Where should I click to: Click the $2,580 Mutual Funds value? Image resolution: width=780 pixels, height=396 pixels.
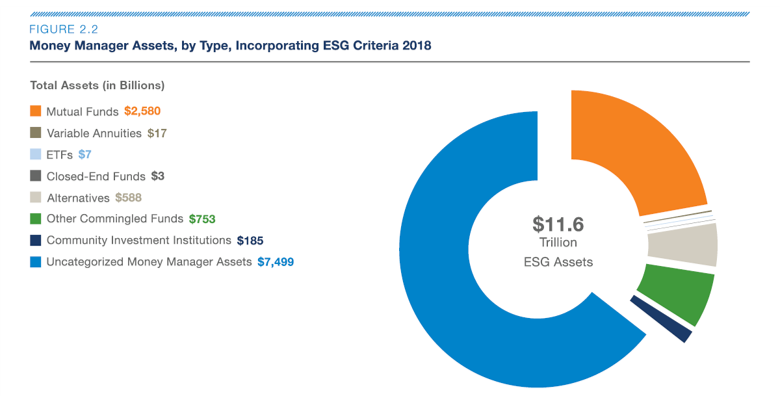(x=142, y=111)
